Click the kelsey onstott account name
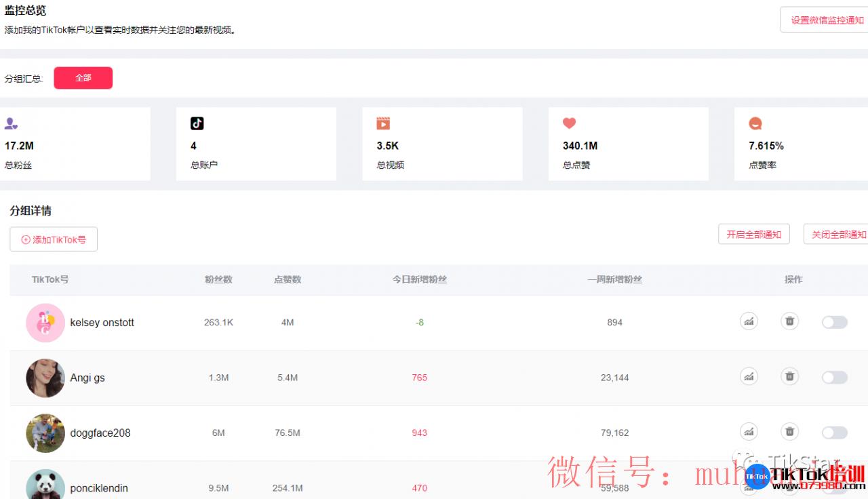The image size is (868, 499). coord(102,323)
